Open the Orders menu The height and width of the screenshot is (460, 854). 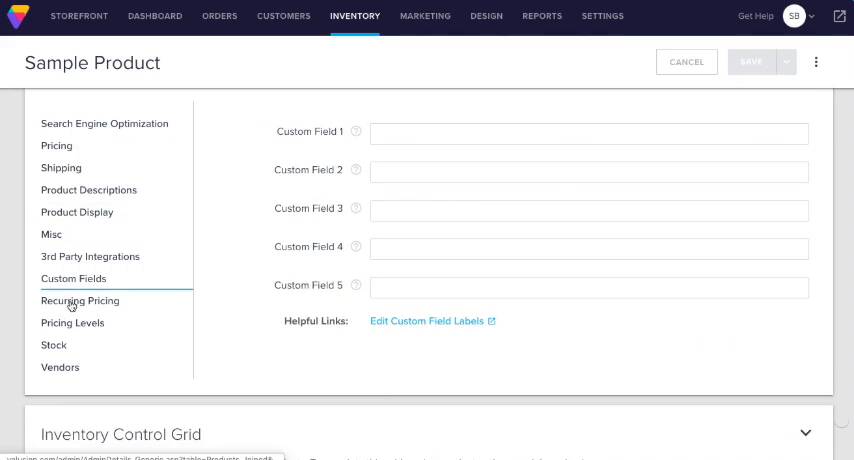[220, 16]
